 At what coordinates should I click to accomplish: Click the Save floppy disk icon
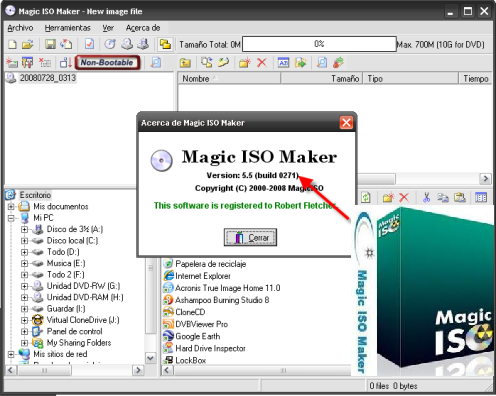[x=50, y=44]
